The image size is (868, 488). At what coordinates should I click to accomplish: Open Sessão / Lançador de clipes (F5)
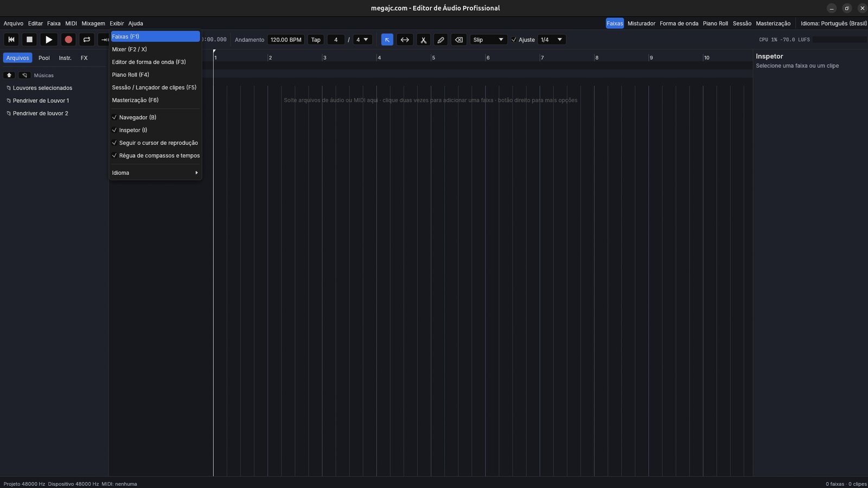click(156, 87)
